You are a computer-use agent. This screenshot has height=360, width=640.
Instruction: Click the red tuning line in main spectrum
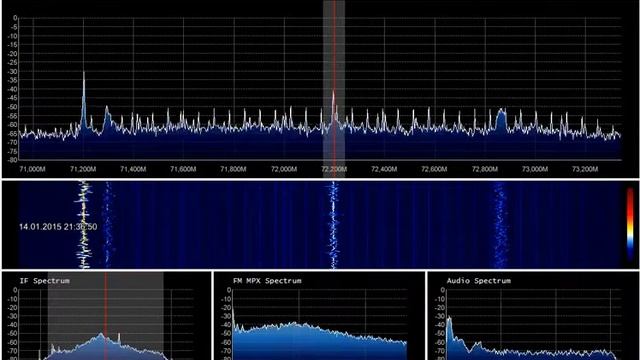[334, 88]
